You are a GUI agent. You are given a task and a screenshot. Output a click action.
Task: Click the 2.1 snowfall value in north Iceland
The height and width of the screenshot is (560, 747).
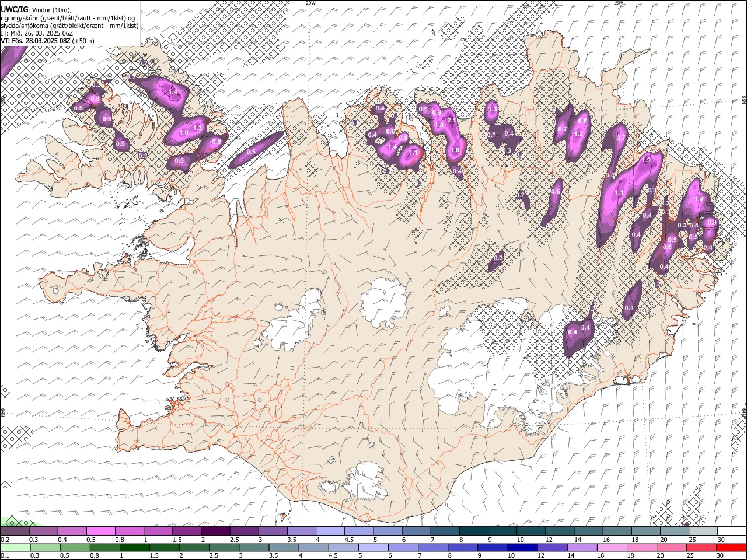451,120
